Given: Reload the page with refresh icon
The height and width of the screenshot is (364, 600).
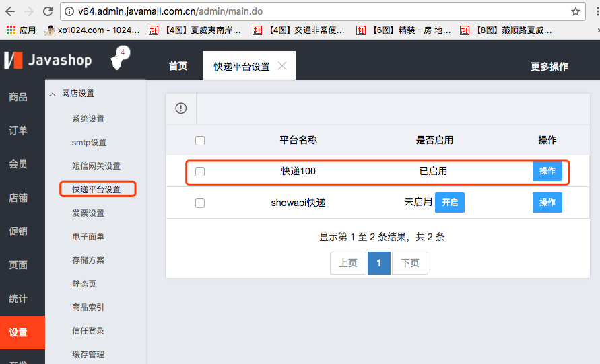Looking at the screenshot, I should [x=48, y=11].
